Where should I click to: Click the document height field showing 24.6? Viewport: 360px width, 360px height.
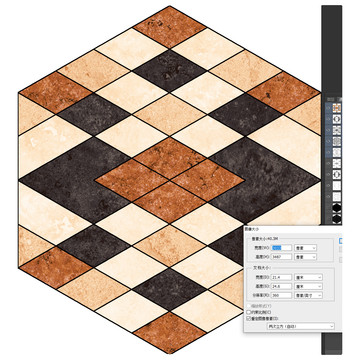point(281,286)
